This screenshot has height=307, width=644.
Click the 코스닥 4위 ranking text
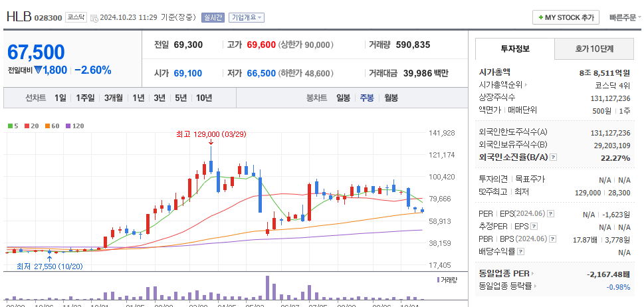[x=612, y=85]
